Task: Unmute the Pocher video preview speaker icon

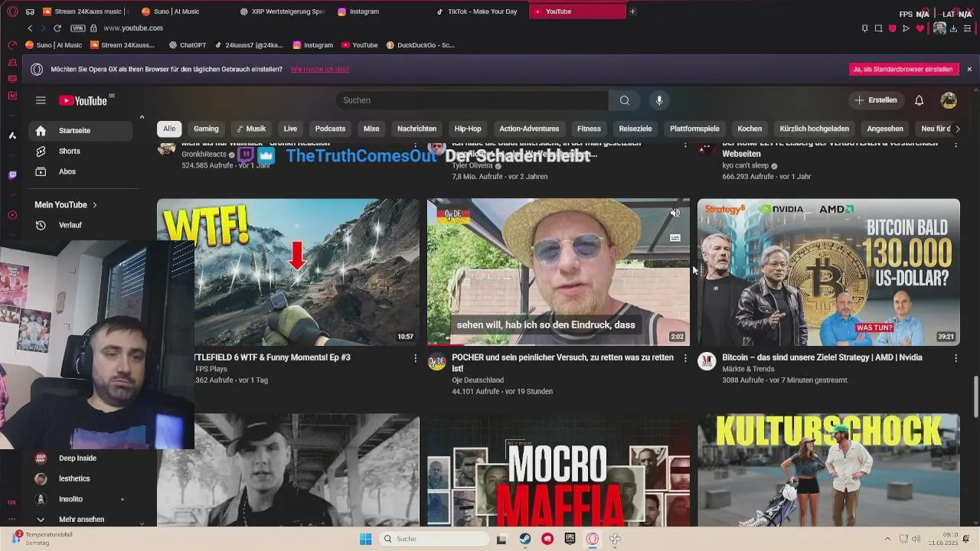Action: point(675,214)
